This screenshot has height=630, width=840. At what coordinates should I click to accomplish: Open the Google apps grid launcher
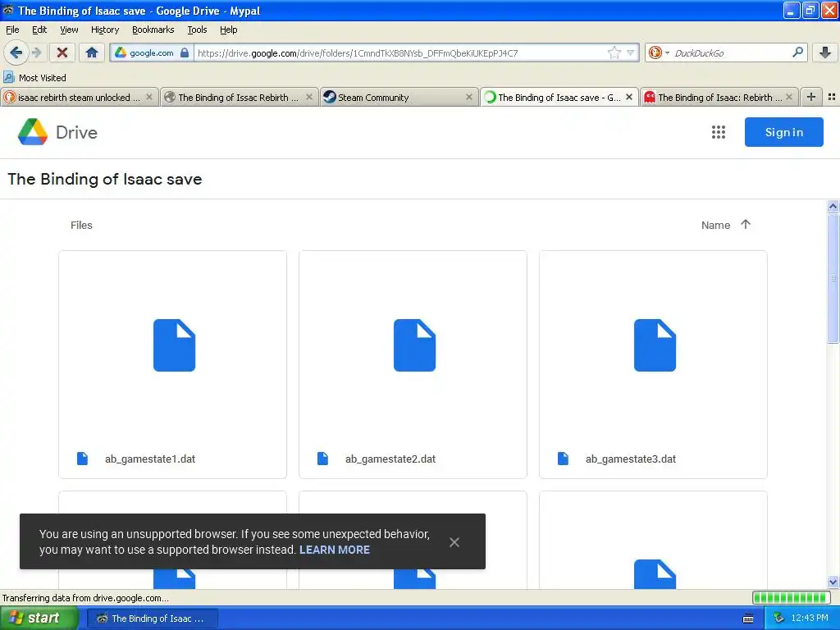718,132
